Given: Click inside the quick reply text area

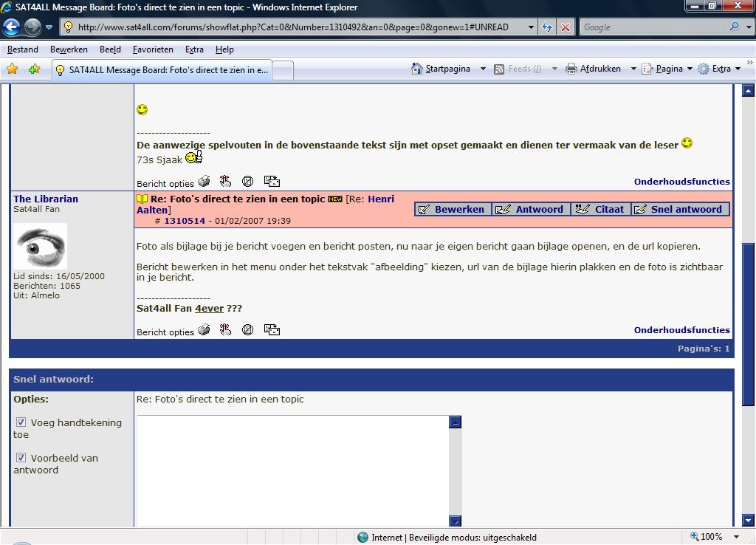Looking at the screenshot, I should [292, 470].
